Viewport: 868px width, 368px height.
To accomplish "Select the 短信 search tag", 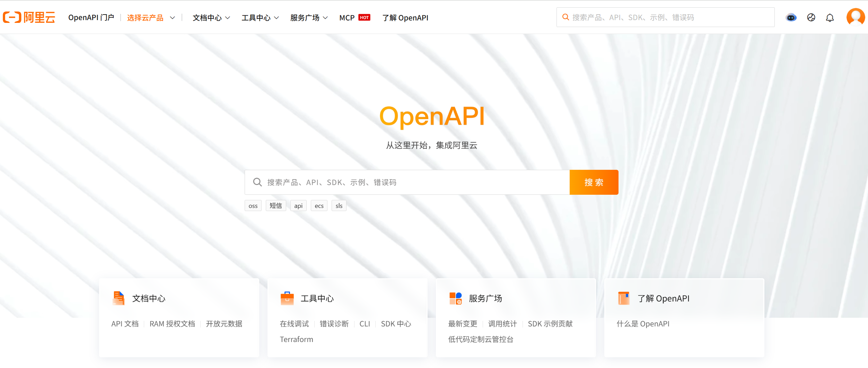I will pyautogui.click(x=276, y=206).
